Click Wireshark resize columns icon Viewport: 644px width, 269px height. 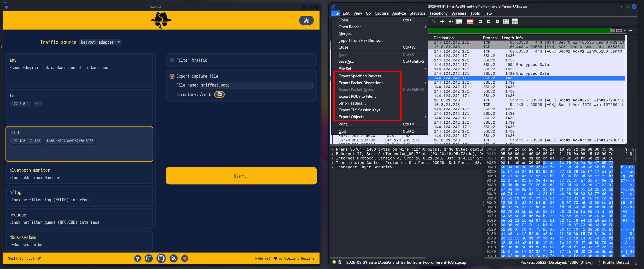[x=506, y=21]
